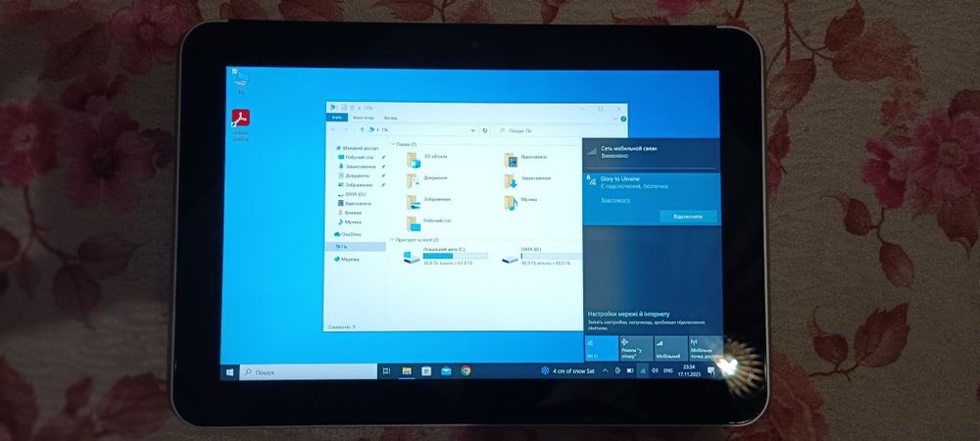Viewport: 980px width, 441px height.
Task: Click Explorer up-one-level arrow
Action: coord(362,130)
